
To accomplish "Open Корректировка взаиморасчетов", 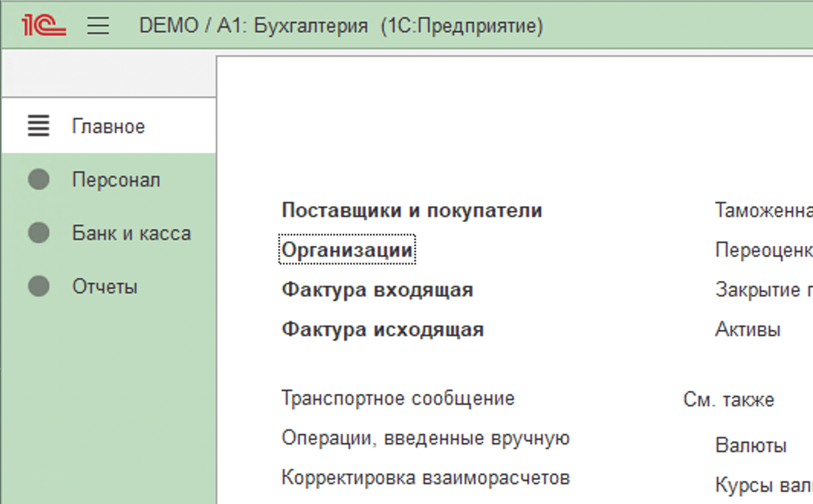I will [x=426, y=478].
